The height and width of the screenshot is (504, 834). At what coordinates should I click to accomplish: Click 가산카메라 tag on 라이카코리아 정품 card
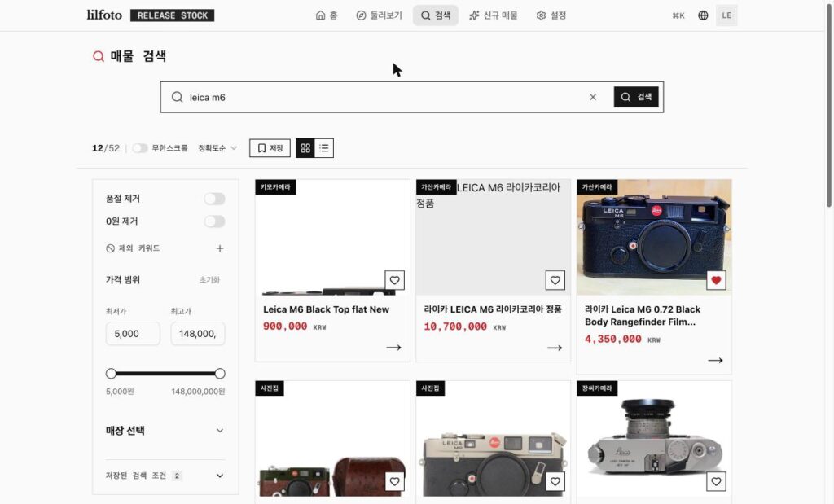[x=437, y=187]
